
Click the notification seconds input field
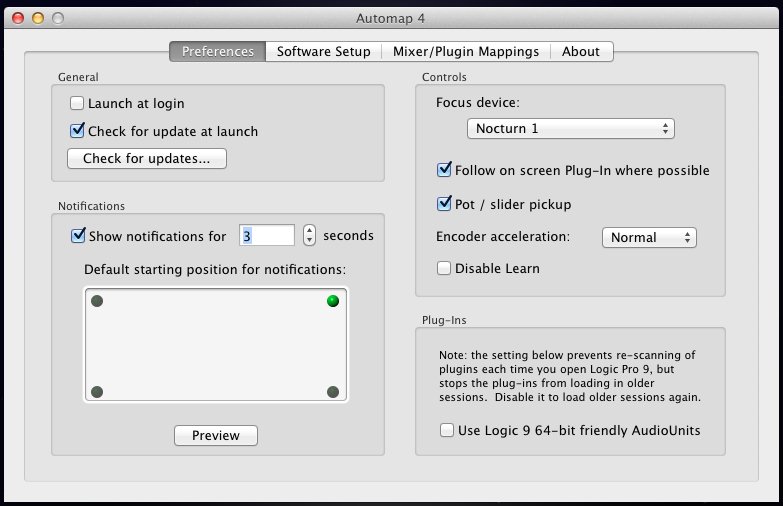(x=267, y=236)
